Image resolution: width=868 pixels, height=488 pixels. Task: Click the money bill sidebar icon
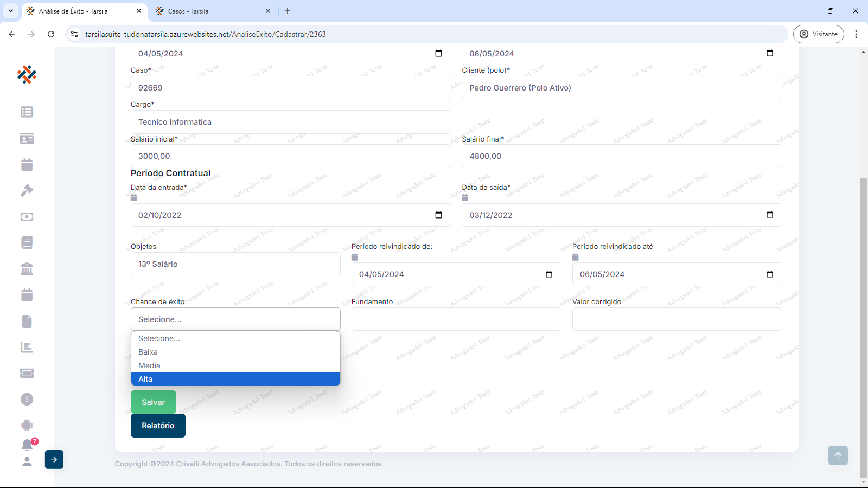tap(27, 216)
